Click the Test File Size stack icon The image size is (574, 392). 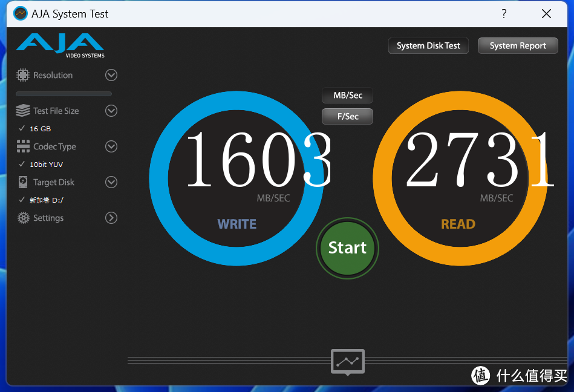coord(23,111)
